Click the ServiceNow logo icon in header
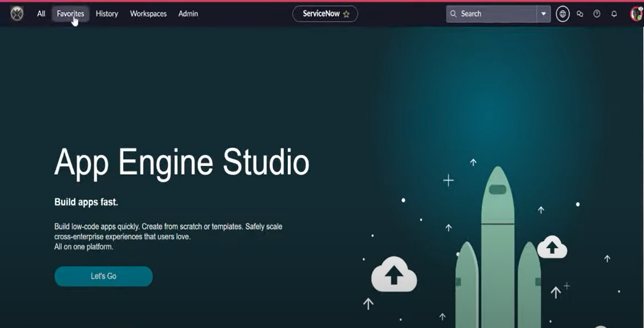The image size is (644, 328). click(x=17, y=14)
